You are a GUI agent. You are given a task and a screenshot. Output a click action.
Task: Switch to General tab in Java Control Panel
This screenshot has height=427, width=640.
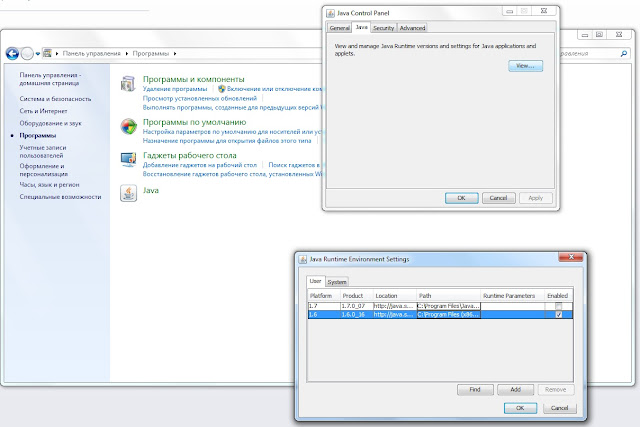(340, 28)
